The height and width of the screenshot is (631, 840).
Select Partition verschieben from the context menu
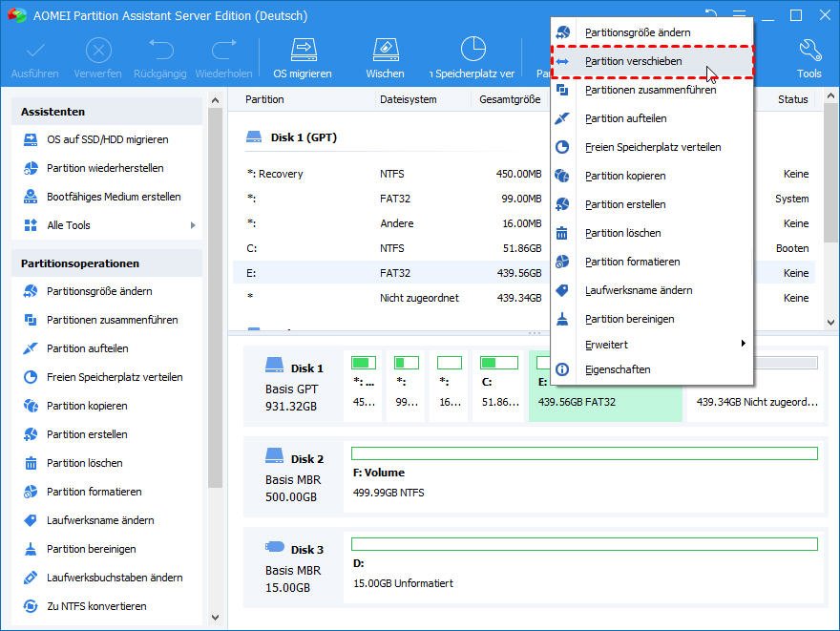point(652,62)
